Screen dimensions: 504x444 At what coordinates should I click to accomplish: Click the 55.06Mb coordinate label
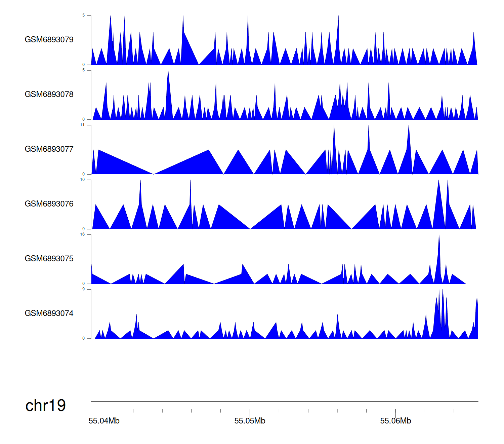395,421
